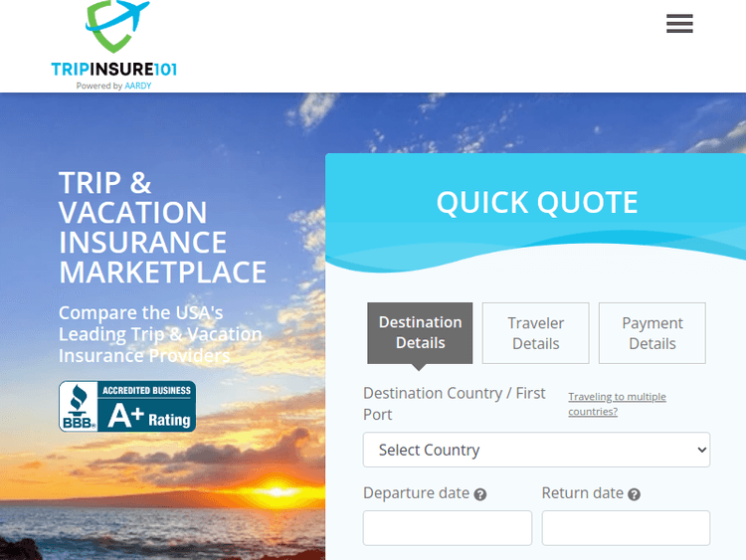Click the AARDY link under the logo

tap(138, 86)
